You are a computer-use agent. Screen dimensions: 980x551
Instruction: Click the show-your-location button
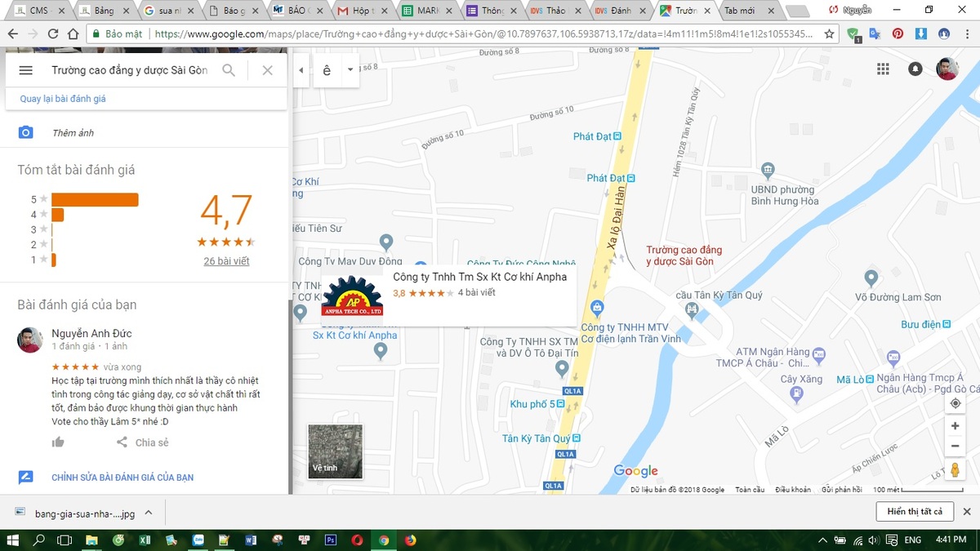tap(955, 403)
